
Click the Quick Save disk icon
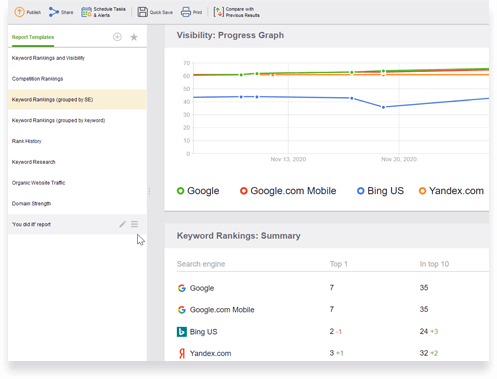pyautogui.click(x=143, y=12)
